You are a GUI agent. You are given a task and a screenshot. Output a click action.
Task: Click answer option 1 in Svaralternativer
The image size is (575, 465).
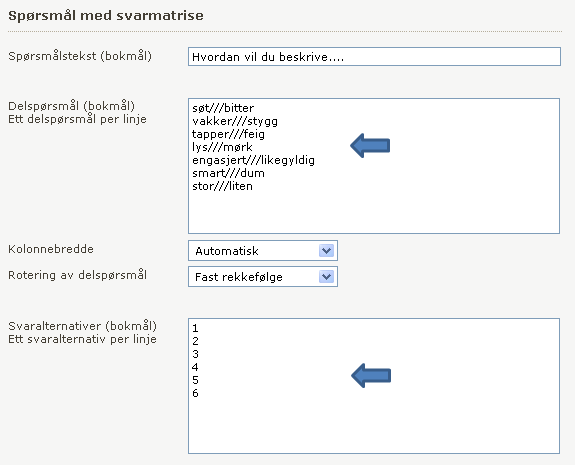point(195,328)
